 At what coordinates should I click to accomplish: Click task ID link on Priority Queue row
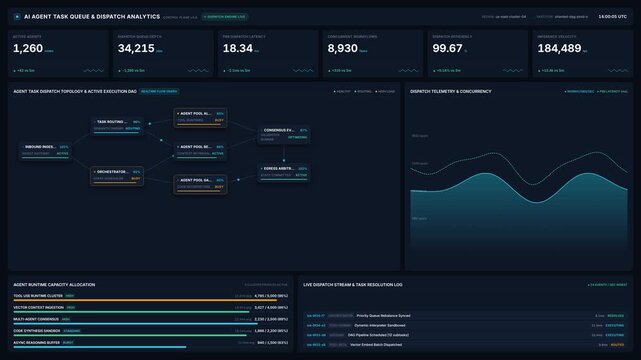[316, 316]
